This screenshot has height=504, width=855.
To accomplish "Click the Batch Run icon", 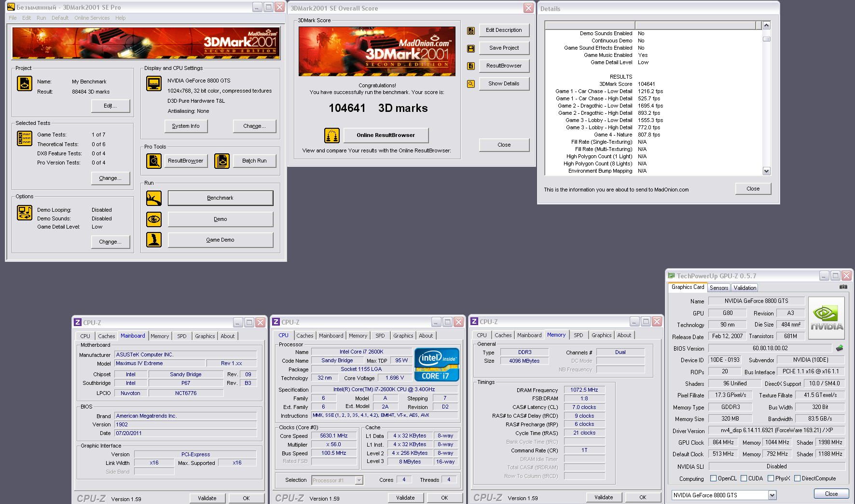I will (222, 161).
